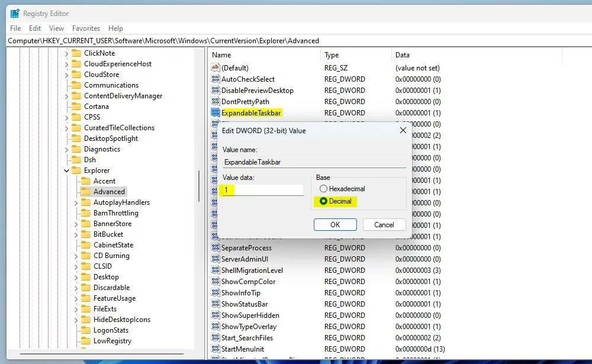This screenshot has height=364, width=592.
Task: Click the AutoCheckSelect DWORD icon
Action: 215,79
